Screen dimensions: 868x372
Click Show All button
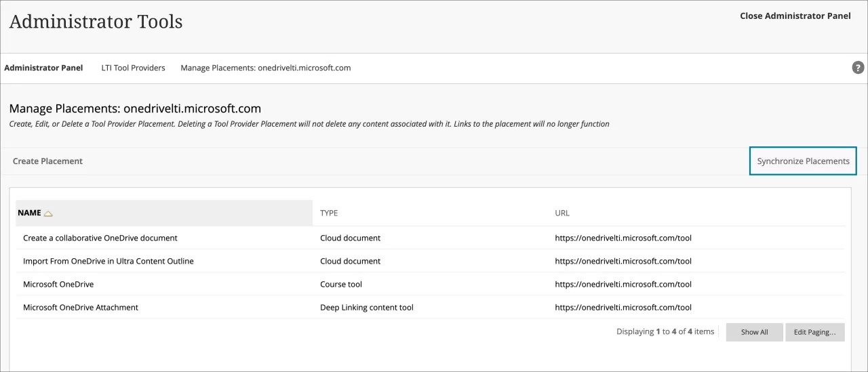[x=754, y=332]
